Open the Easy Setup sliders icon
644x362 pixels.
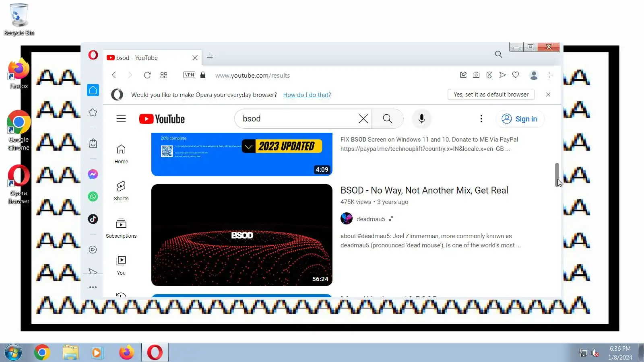pos(551,75)
